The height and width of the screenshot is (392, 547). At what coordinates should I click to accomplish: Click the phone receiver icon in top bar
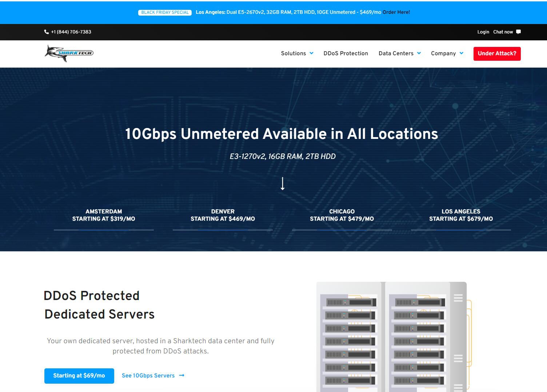46,32
